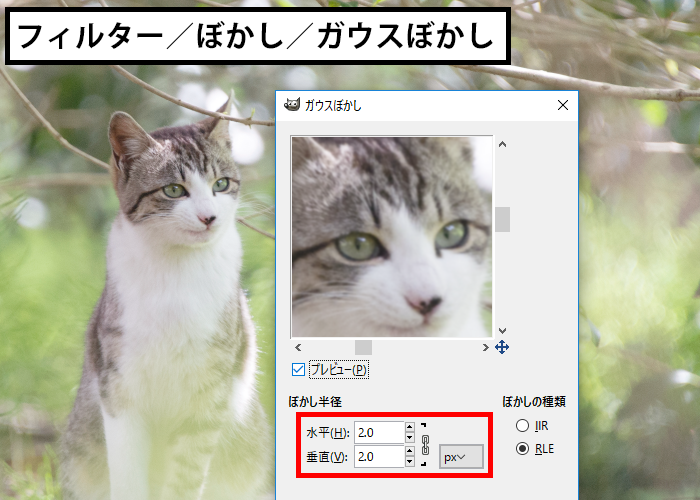The image size is (700, 500).
Task: Click the GIMP Wilber icon in the title bar
Action: (x=292, y=105)
